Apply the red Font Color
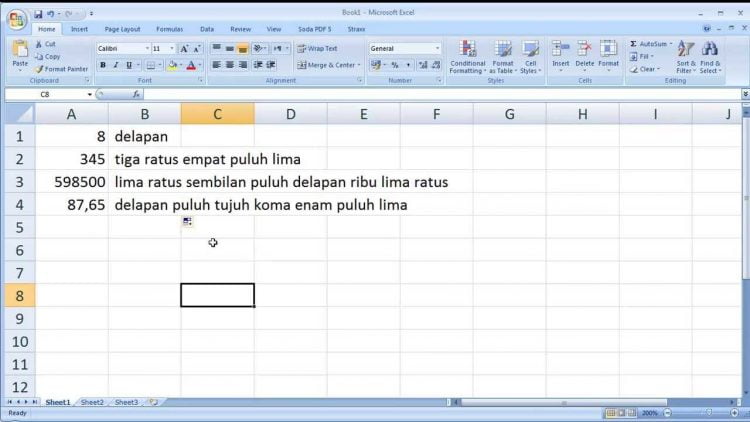Viewport: 750px width, 422px height. (x=191, y=65)
